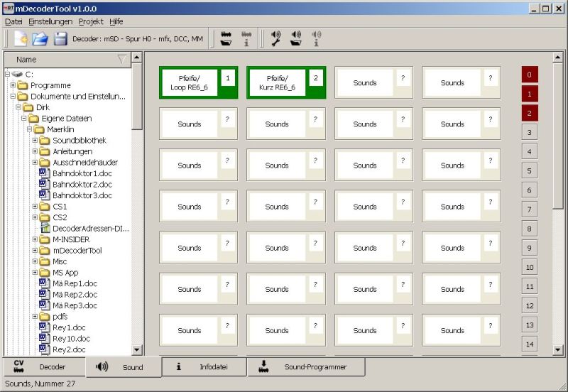Click the sound panel scrollbar down arrow
Screen dimensions: 568x392
[x=557, y=349]
